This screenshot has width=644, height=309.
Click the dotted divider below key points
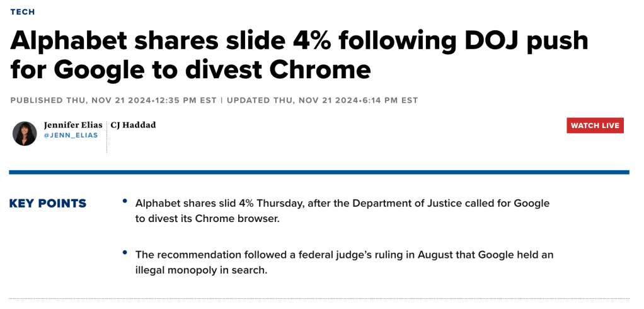[319, 298]
